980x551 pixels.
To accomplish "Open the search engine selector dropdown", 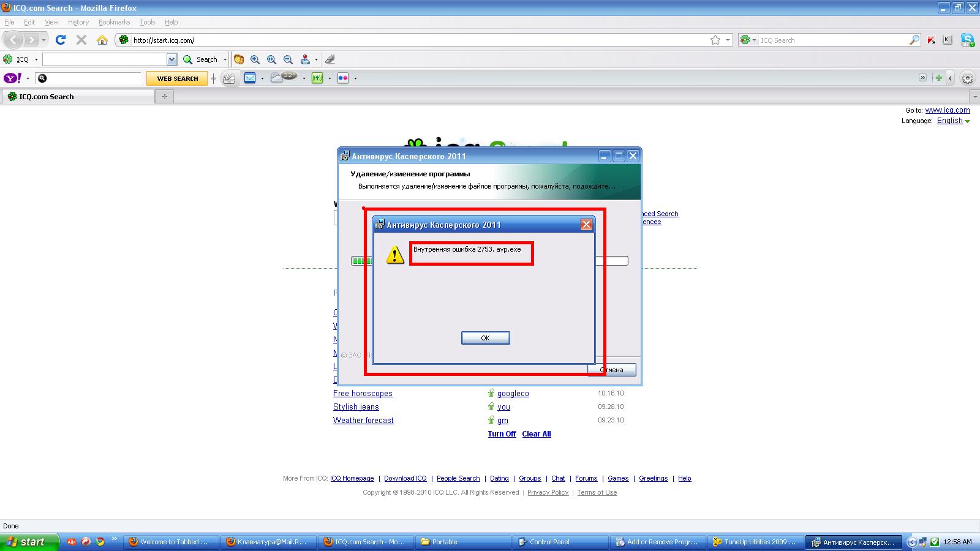I will (x=754, y=40).
